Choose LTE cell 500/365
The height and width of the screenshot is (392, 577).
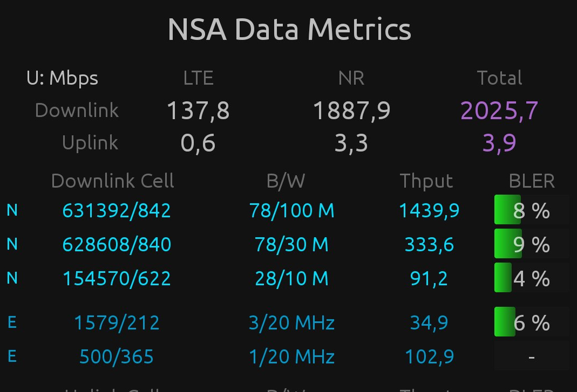pyautogui.click(x=117, y=356)
